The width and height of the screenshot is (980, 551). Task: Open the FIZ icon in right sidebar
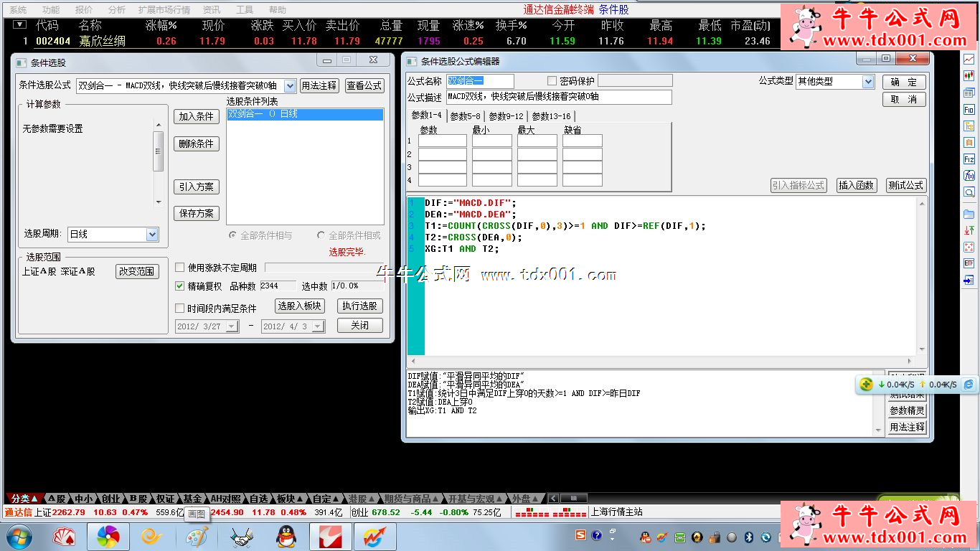pyautogui.click(x=969, y=159)
